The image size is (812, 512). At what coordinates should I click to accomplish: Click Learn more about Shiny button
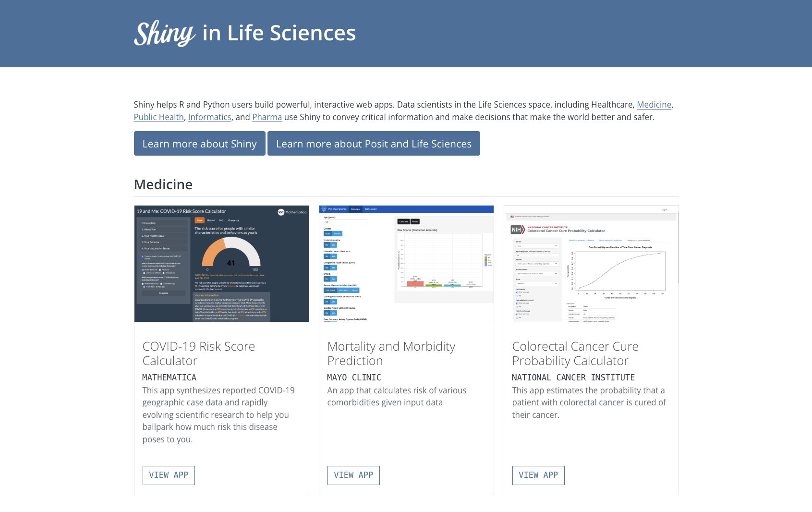(200, 144)
